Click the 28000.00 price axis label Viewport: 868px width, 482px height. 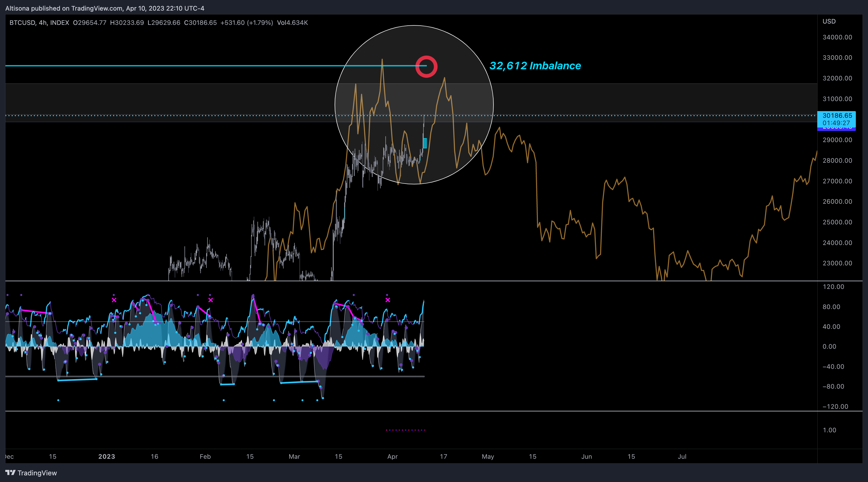point(837,161)
